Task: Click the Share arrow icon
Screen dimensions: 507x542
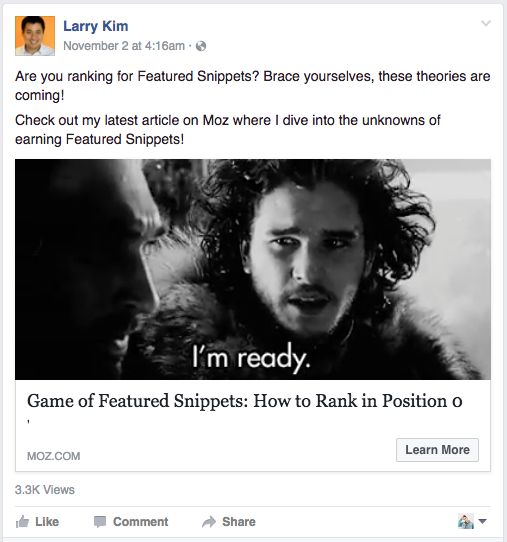Action: point(209,522)
